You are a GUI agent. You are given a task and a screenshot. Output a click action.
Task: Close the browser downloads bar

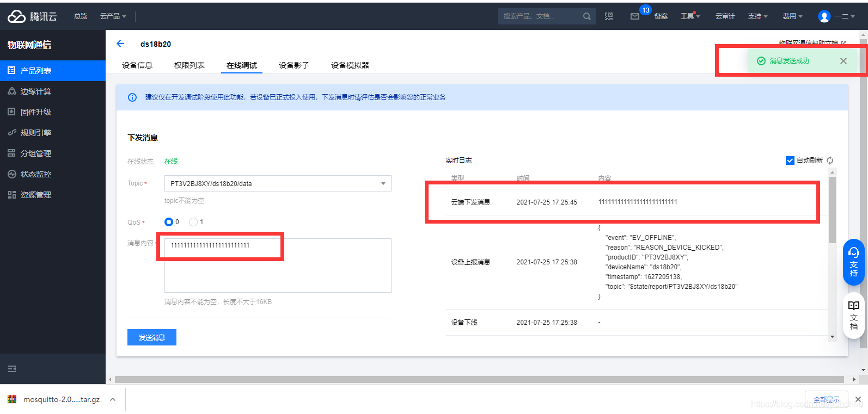tap(858, 399)
